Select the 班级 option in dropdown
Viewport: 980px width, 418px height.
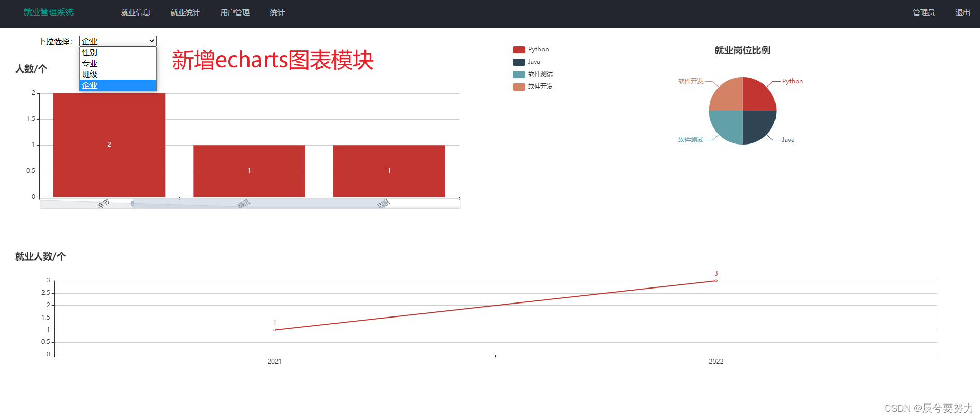(118, 74)
